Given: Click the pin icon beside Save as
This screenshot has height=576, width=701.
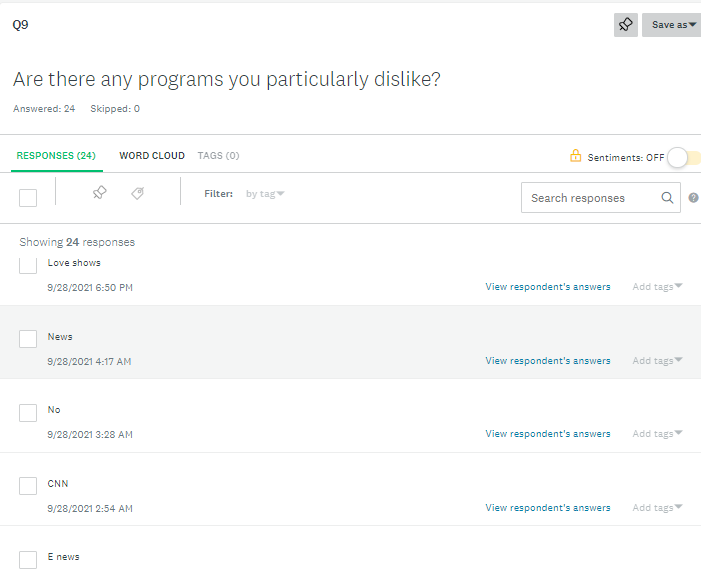Looking at the screenshot, I should 626,25.
